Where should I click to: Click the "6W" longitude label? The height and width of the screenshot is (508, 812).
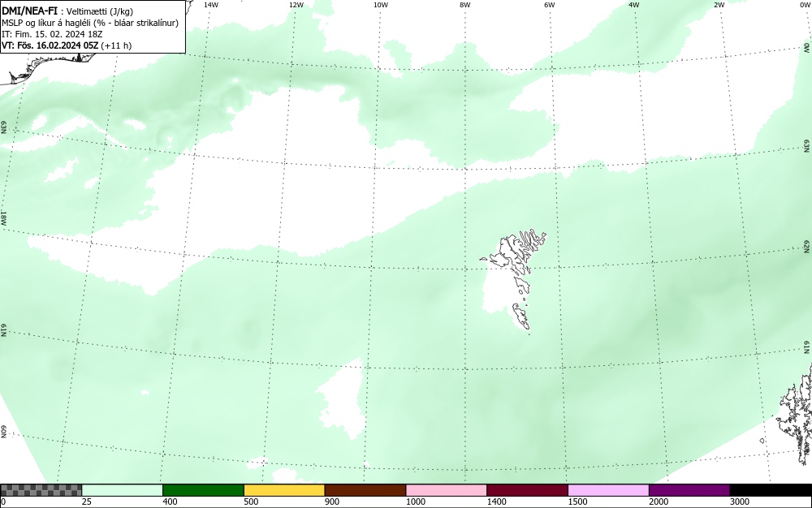click(550, 5)
